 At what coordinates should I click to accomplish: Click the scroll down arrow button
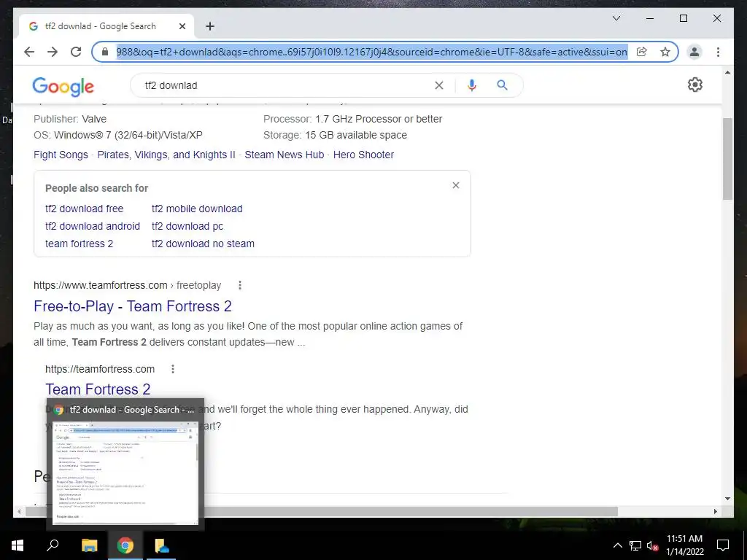point(727,499)
